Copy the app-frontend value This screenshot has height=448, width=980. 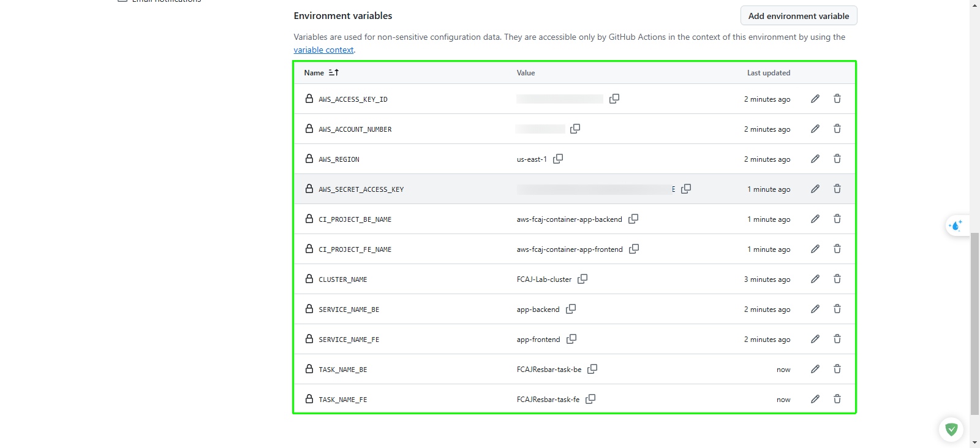(571, 339)
